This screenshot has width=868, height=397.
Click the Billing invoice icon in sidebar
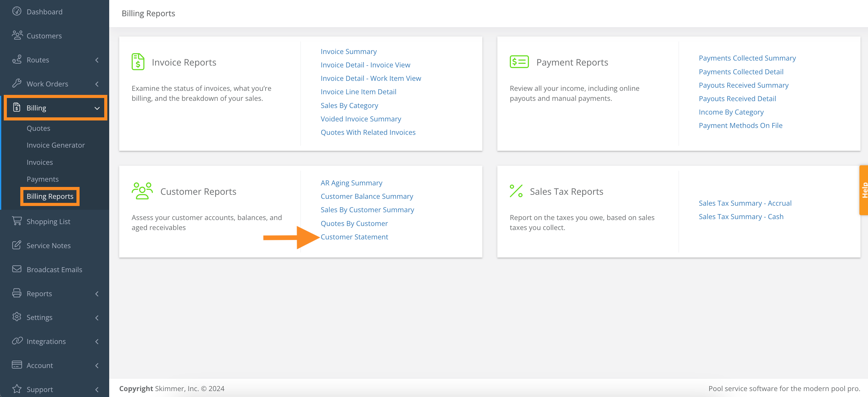[17, 107]
